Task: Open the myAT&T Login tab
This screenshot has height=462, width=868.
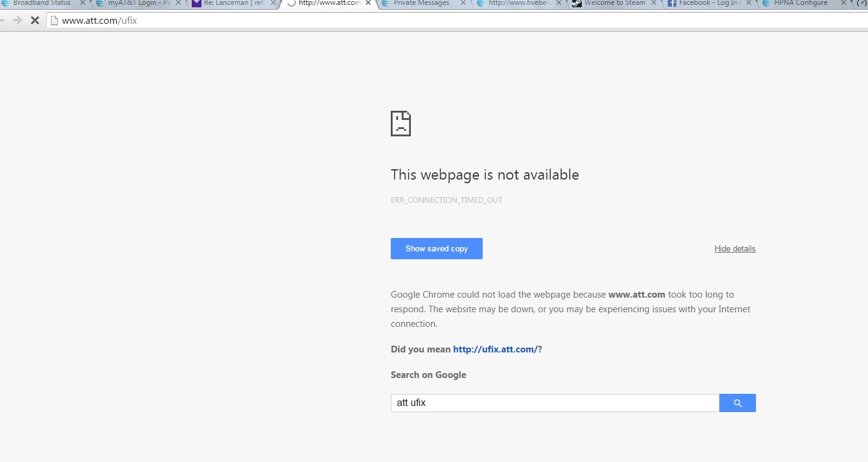Action: 138,3
